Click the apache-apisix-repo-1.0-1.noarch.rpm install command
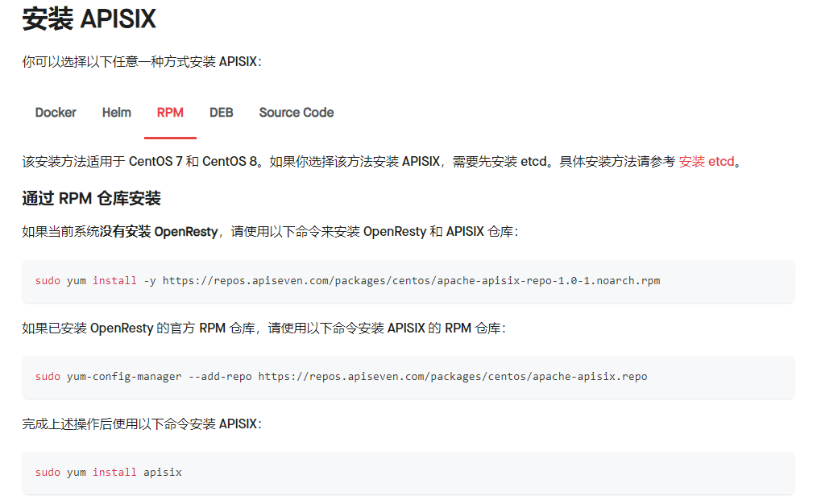The image size is (817, 504). (347, 281)
